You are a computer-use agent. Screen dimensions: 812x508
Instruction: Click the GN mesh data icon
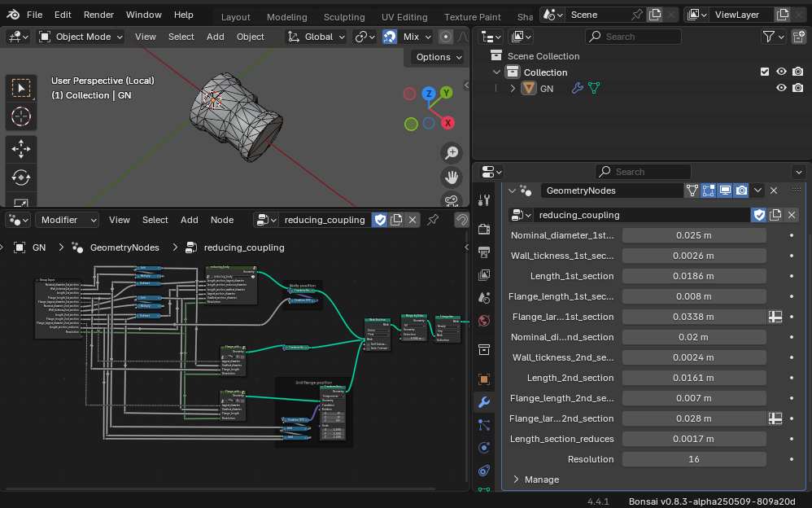[x=594, y=88]
